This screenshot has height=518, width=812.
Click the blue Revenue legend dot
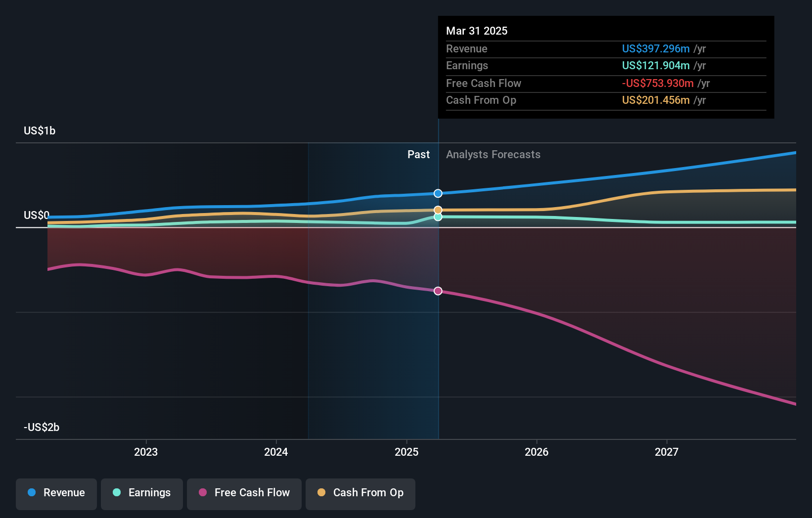tap(32, 492)
